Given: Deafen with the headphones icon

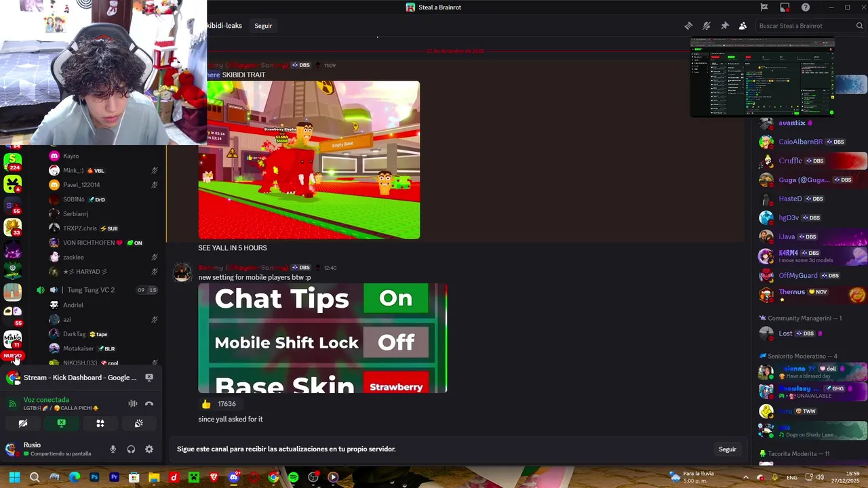Looking at the screenshot, I should [x=131, y=449].
